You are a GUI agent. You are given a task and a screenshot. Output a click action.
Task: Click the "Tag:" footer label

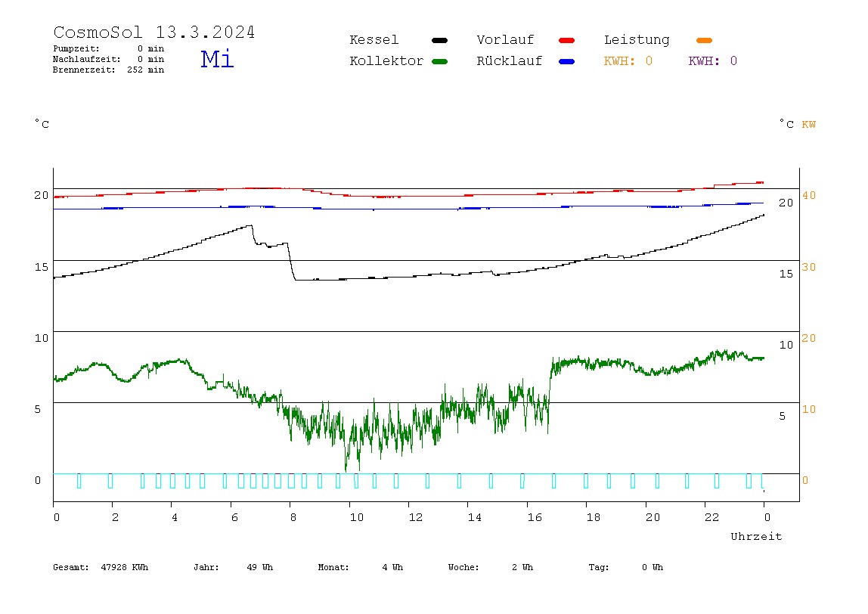tap(599, 567)
